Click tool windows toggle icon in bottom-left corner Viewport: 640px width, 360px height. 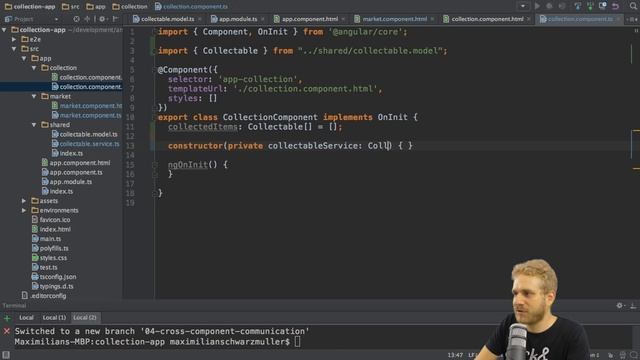tap(6, 355)
